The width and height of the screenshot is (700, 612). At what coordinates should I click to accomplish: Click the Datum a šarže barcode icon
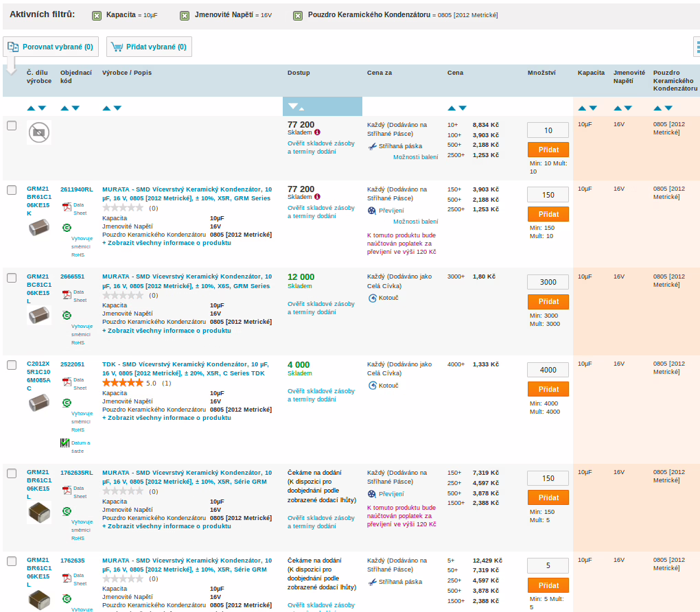(65, 443)
